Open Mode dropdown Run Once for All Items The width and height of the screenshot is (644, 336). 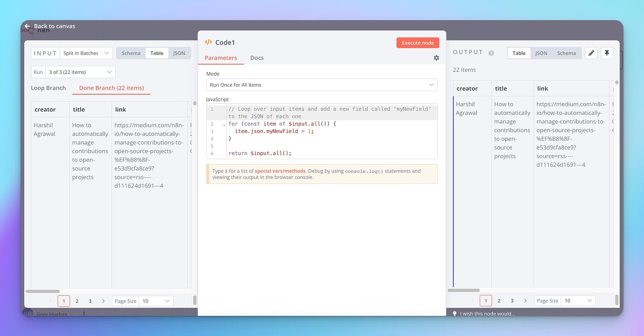[x=322, y=85]
